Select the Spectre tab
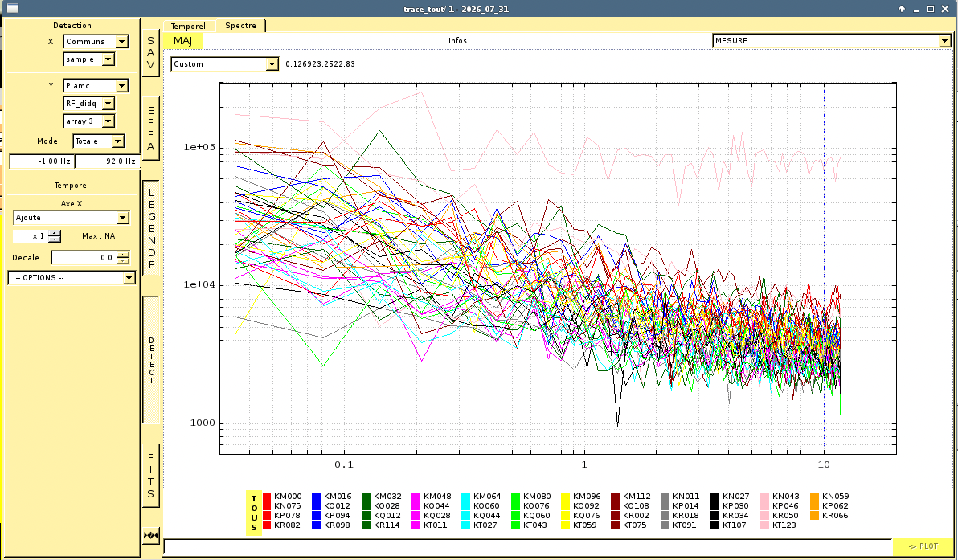 241,25
